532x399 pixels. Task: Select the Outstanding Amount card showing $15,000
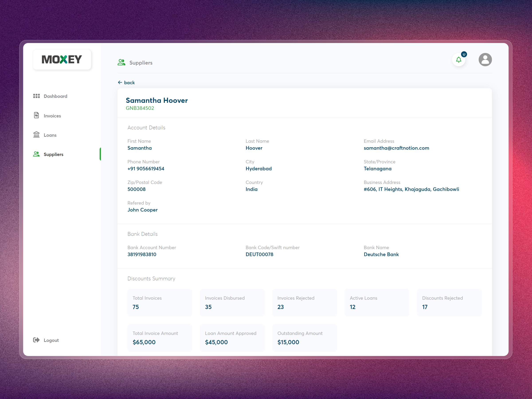(x=305, y=338)
